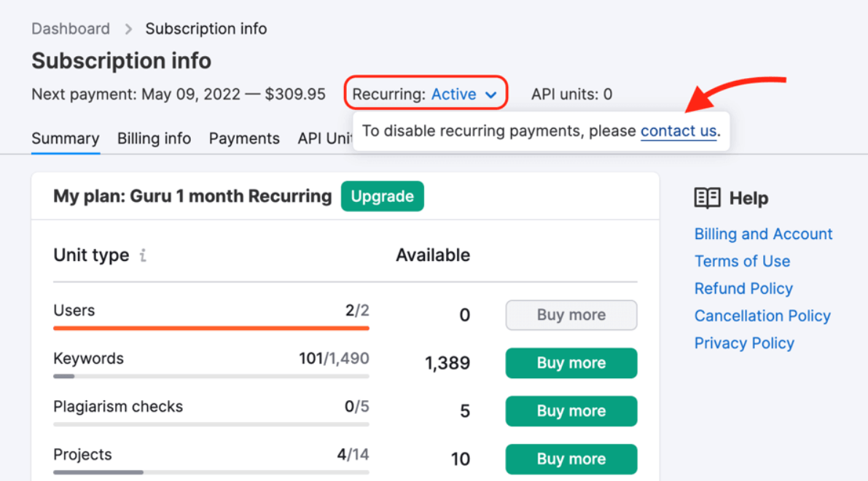868x481 pixels.
Task: View the Cancellation Policy
Action: point(762,316)
